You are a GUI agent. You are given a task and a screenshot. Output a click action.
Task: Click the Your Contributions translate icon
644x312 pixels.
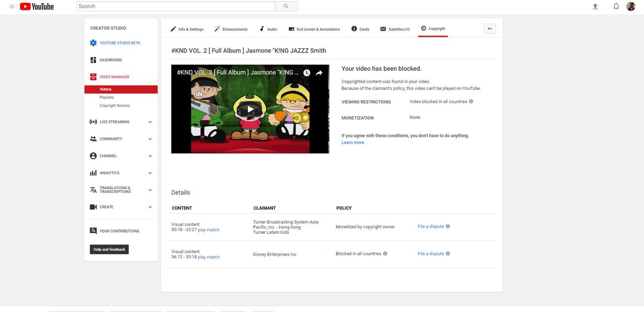click(x=93, y=231)
